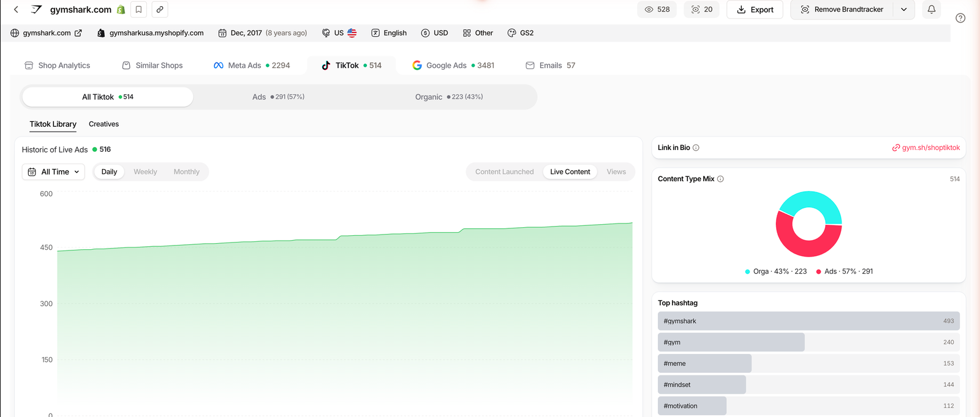Screen dimensions: 980x417
Task: Select the TikTok tab
Action: (351, 66)
